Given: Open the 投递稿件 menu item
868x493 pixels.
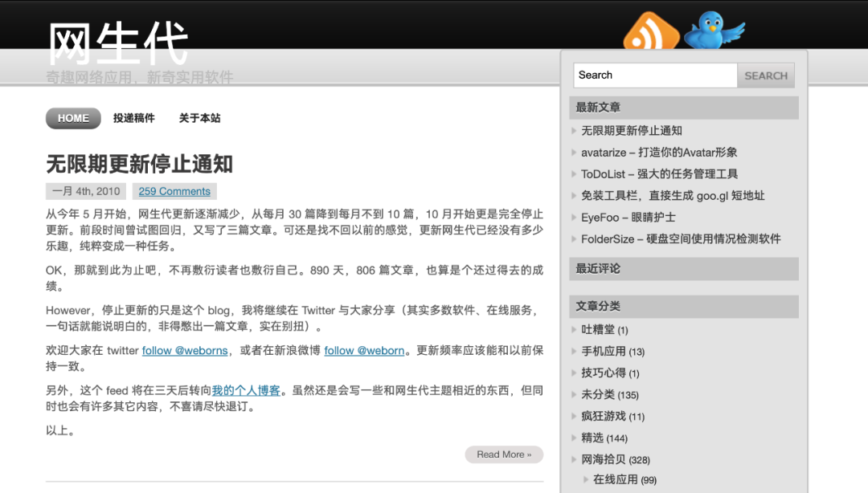Looking at the screenshot, I should [134, 118].
